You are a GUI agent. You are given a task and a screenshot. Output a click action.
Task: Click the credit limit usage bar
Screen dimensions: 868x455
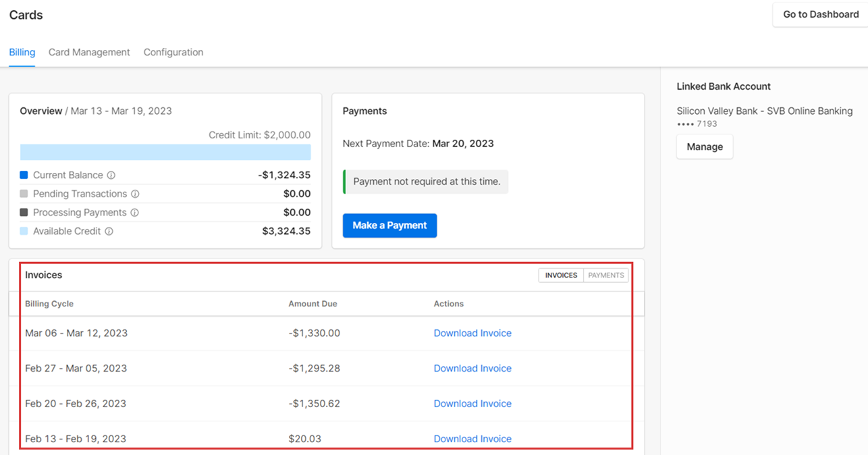tap(165, 152)
